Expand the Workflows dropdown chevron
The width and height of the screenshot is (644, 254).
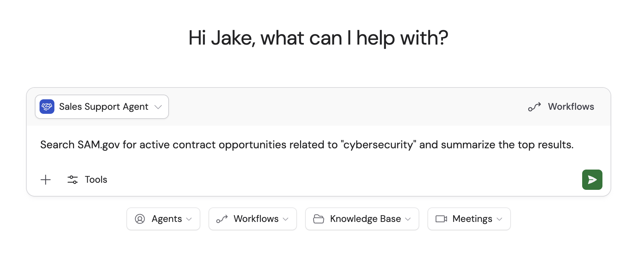285,219
